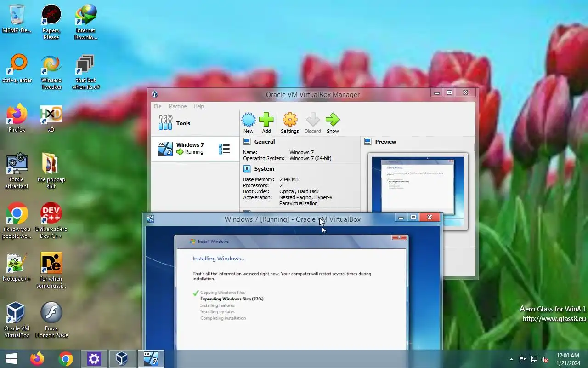
Task: Click Expanding Windows files (73%) text
Action: (232, 299)
